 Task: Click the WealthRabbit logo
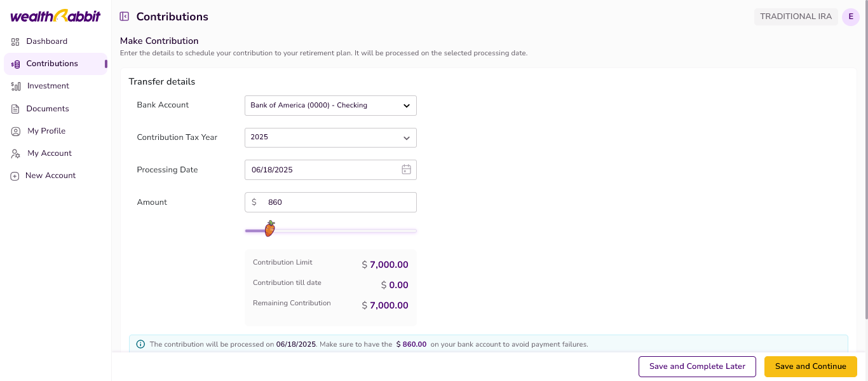pyautogui.click(x=55, y=17)
